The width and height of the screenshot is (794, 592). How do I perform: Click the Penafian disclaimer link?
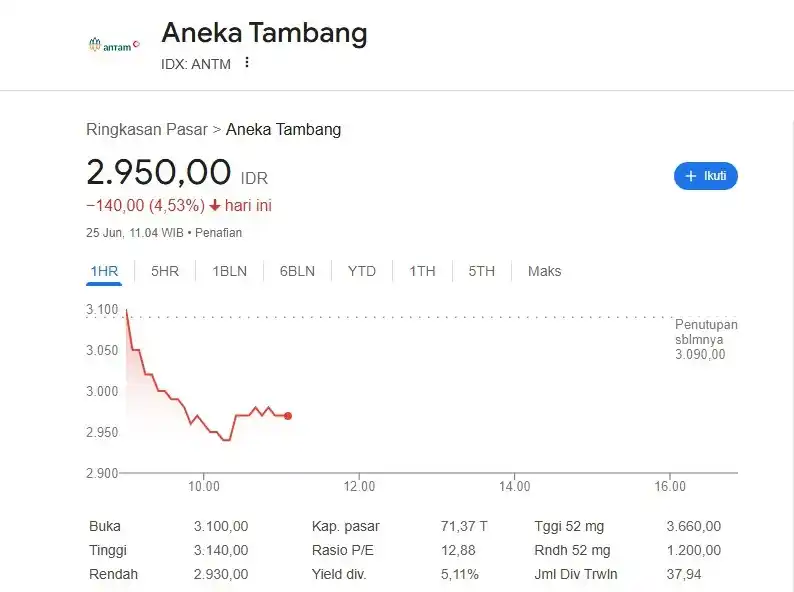coord(218,233)
